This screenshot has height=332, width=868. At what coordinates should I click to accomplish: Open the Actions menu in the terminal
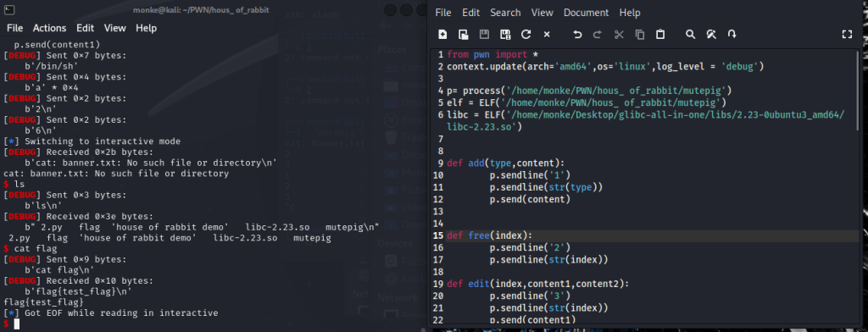pos(49,28)
